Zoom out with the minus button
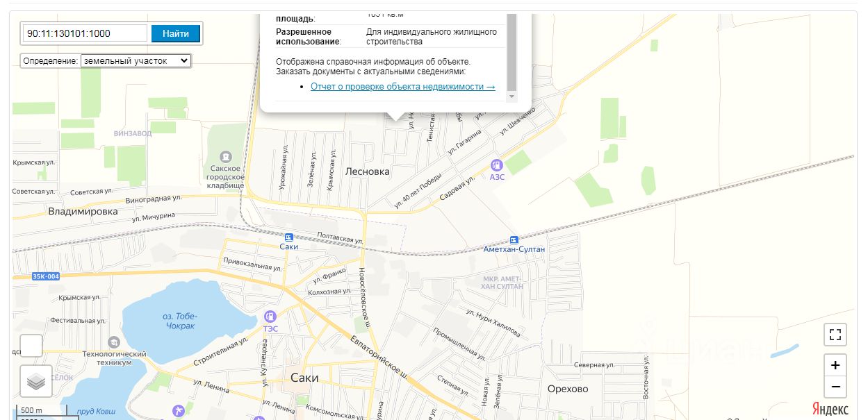Image resolution: width=868 pixels, height=420 pixels. coord(835,387)
